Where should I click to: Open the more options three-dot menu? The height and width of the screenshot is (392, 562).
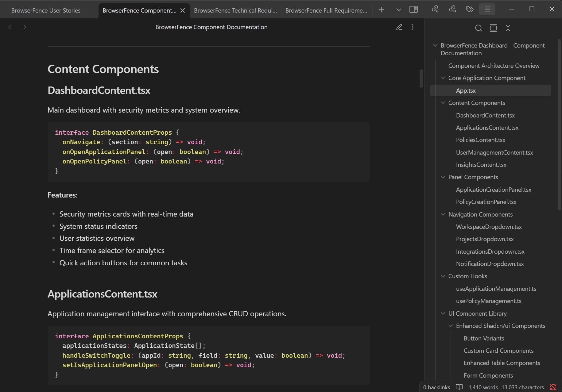[x=413, y=27]
